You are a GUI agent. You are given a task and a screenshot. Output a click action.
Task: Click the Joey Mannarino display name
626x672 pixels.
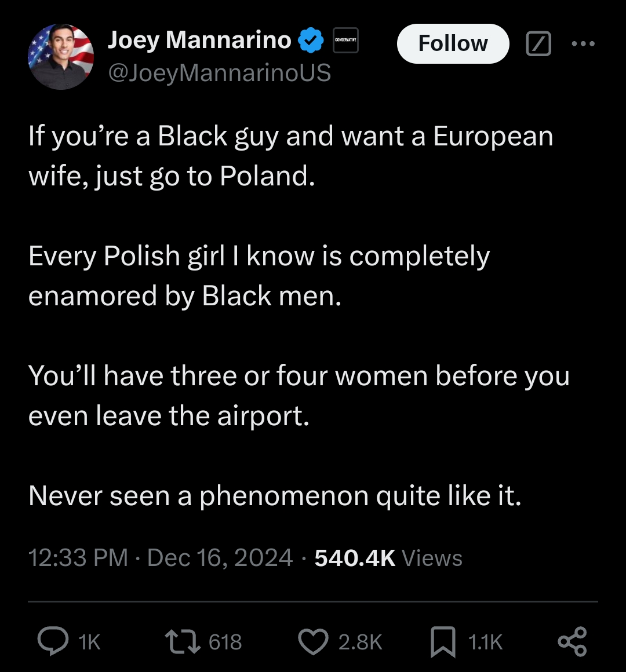[199, 40]
